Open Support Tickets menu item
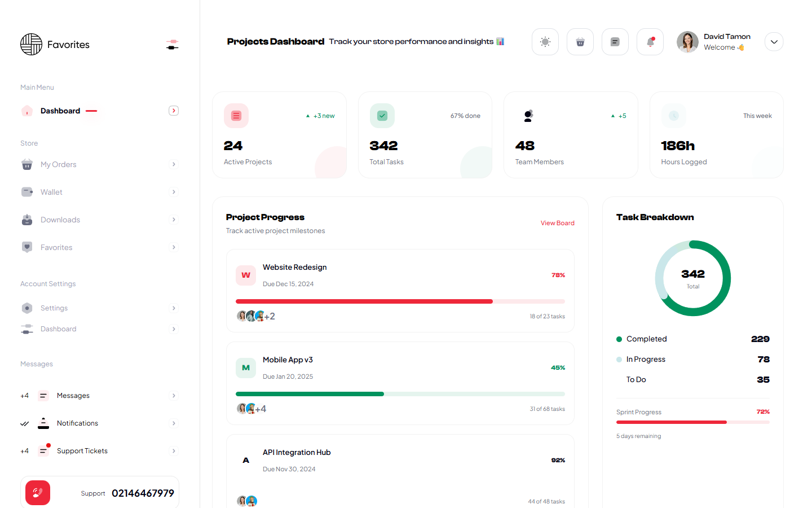The height and width of the screenshot is (508, 812). pyautogui.click(x=82, y=451)
